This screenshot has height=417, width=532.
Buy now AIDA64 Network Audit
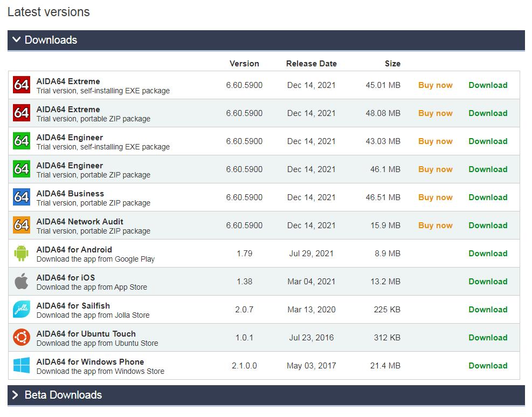click(436, 225)
